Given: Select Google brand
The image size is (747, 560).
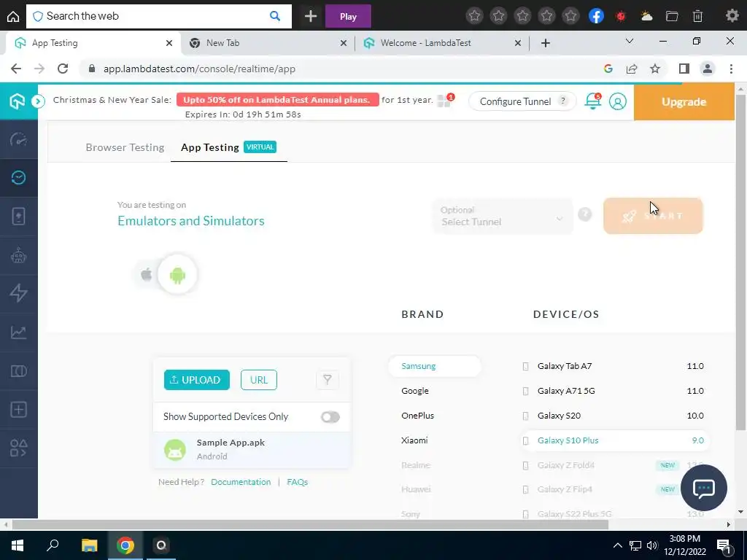Looking at the screenshot, I should tap(415, 391).
